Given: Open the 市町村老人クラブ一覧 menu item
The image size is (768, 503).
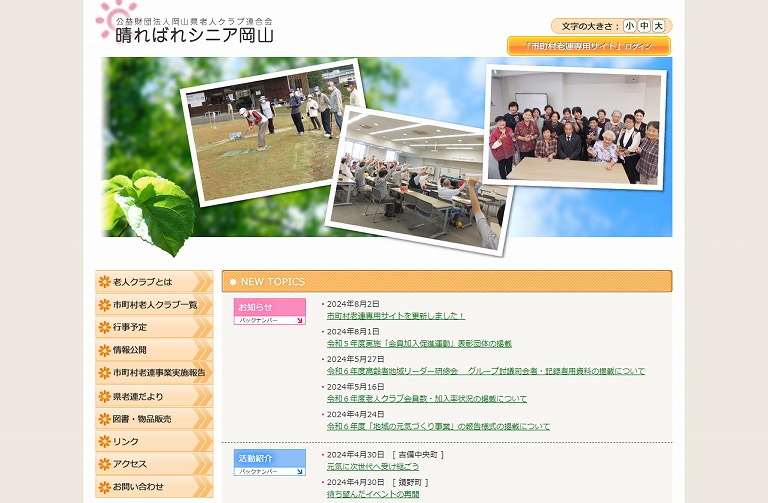Looking at the screenshot, I should tap(154, 305).
